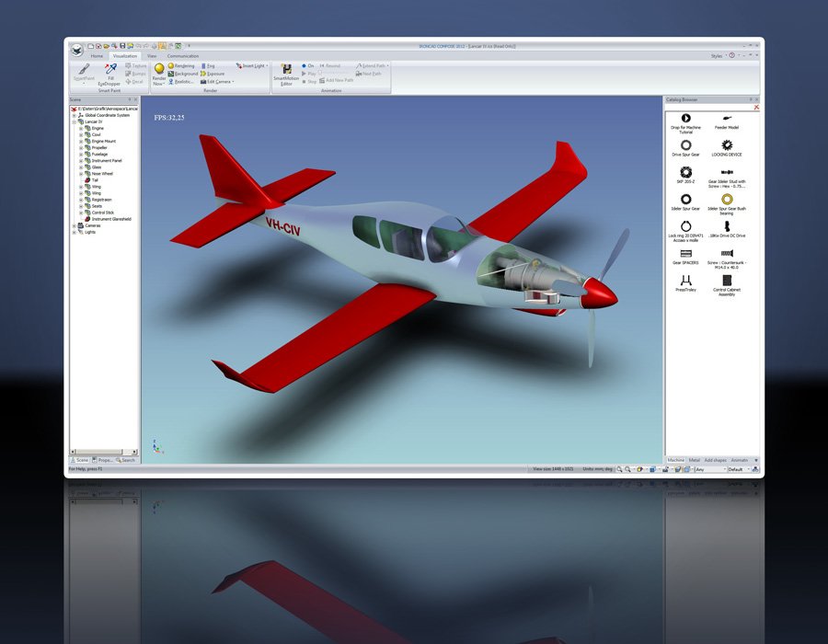Select the Ideler Spur Gear catalog item
828x644 pixels.
685,201
